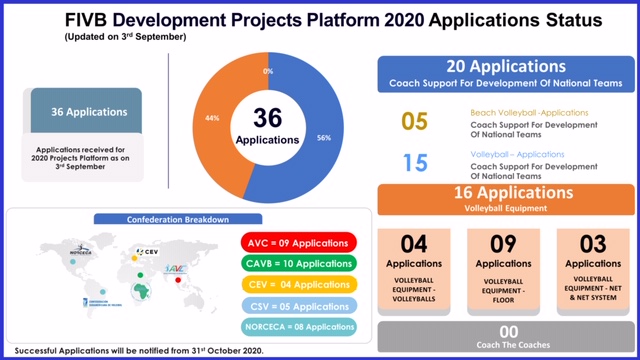This screenshot has height=360, width=640.
Task: Click the red AVC dot marker
Action: pyautogui.click(x=178, y=280)
